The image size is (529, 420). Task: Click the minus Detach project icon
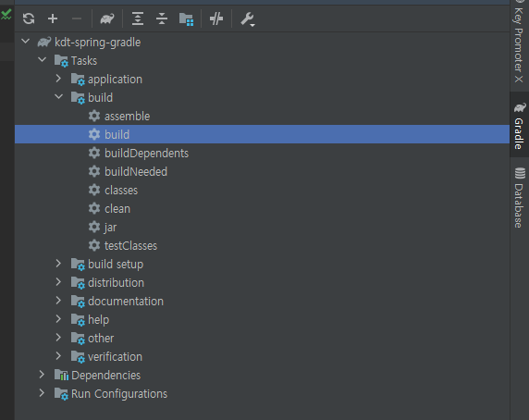pos(77,19)
